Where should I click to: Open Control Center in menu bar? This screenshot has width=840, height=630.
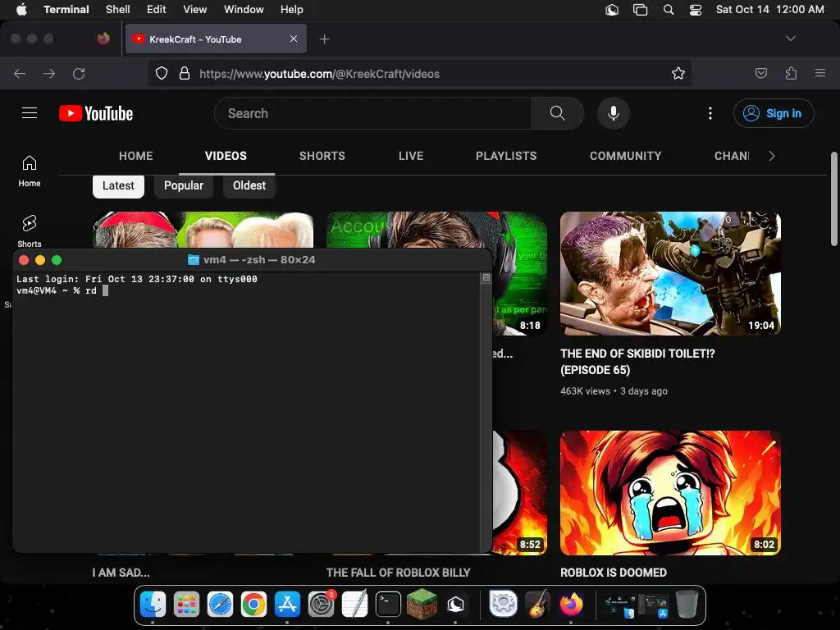696,9
